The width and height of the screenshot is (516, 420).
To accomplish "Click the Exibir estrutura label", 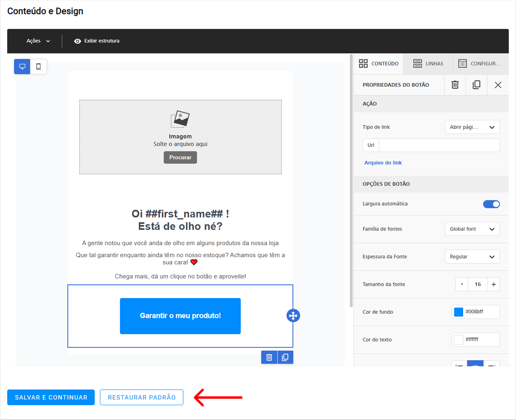I will click(x=102, y=41).
